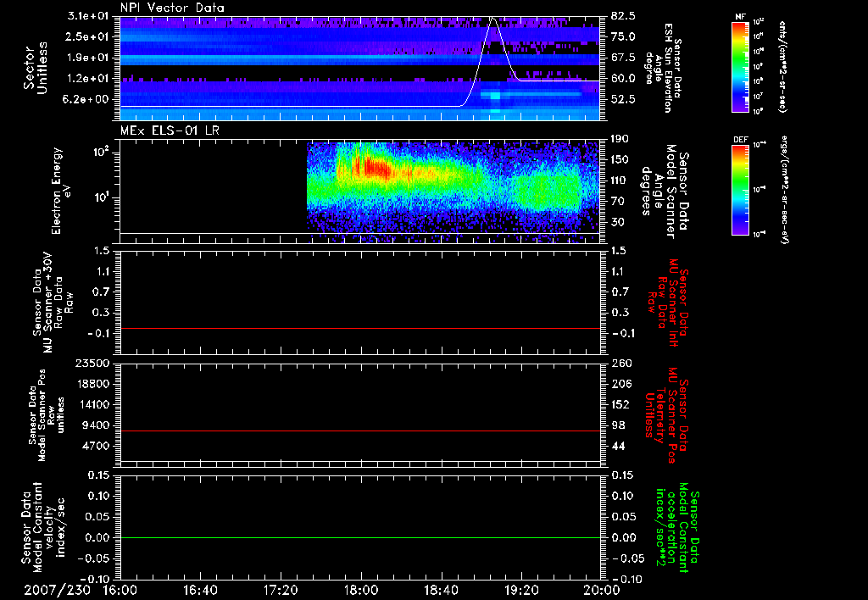Click the 20:00 time tick label
This screenshot has height=600, width=868.
[602, 590]
